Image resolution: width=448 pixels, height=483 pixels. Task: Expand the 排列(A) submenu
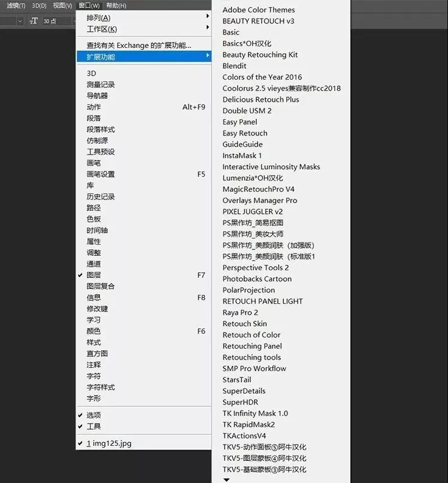pyautogui.click(x=144, y=17)
